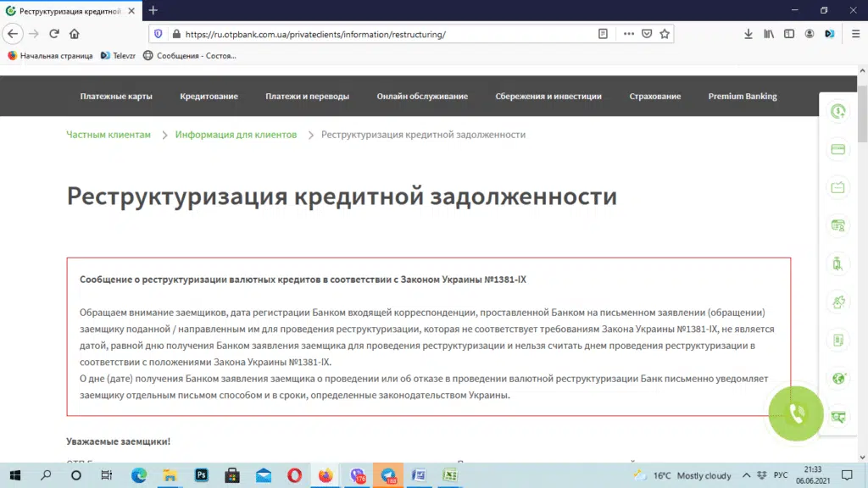Open the Сбережения и инвестиции menu
This screenshot has height=488, width=868.
click(548, 97)
